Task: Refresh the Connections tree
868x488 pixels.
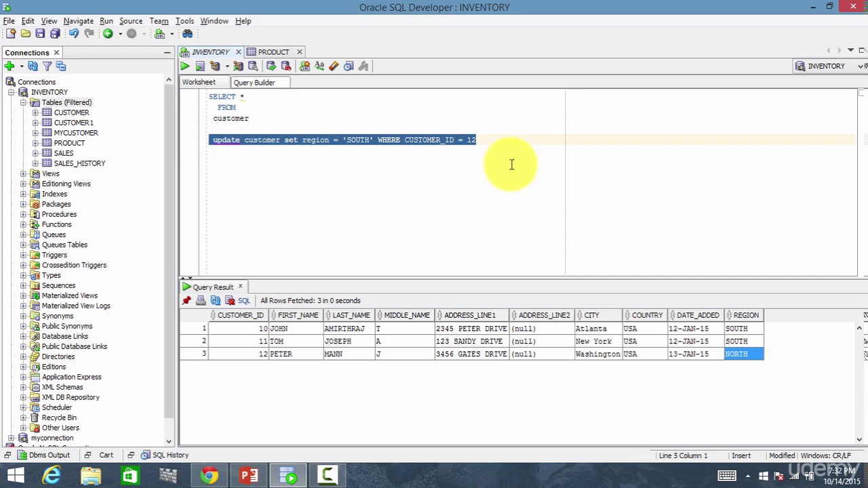Action: click(33, 66)
